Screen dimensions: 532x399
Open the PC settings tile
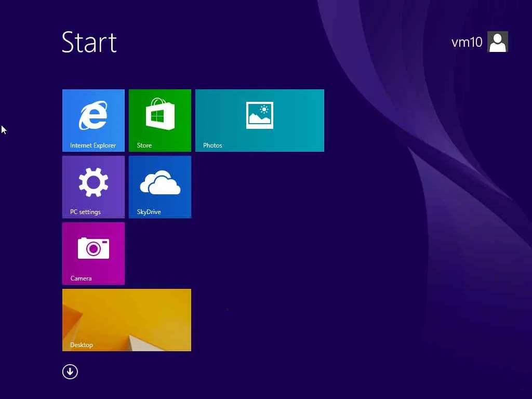94,187
